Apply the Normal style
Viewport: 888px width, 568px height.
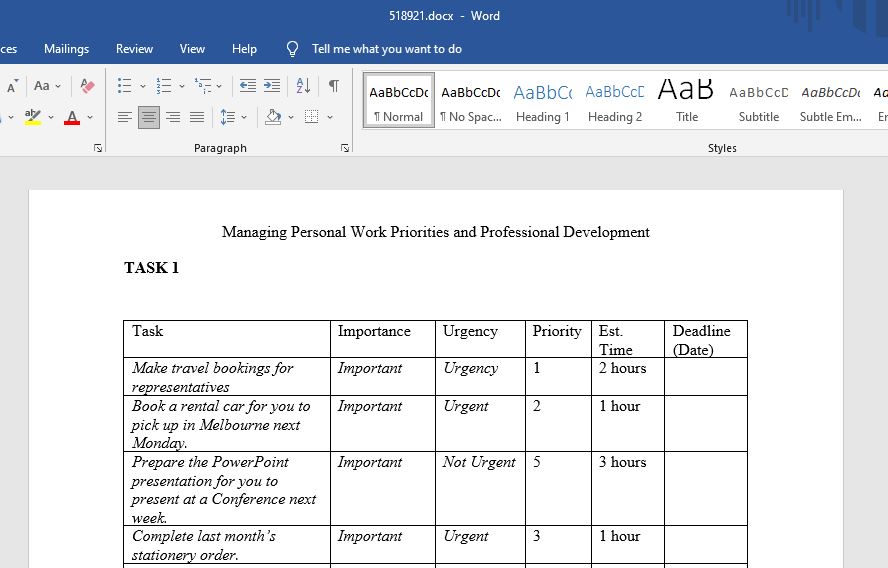pyautogui.click(x=399, y=100)
